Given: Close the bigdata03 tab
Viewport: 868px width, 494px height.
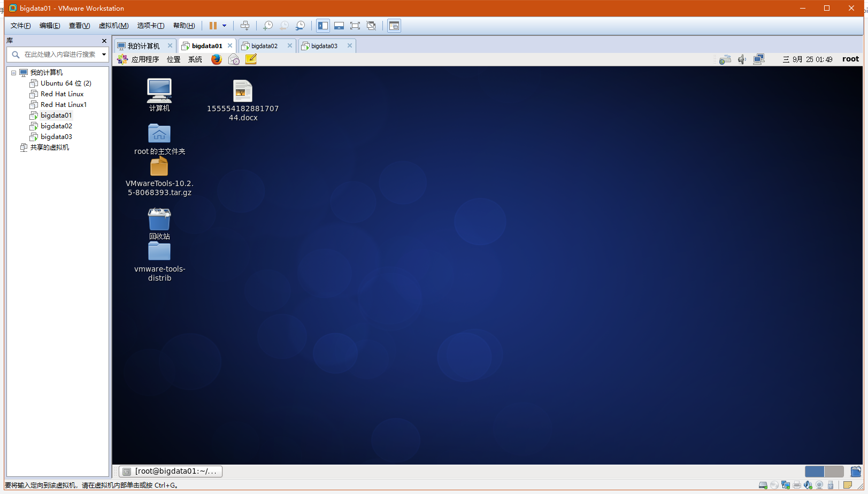Looking at the screenshot, I should pos(350,45).
